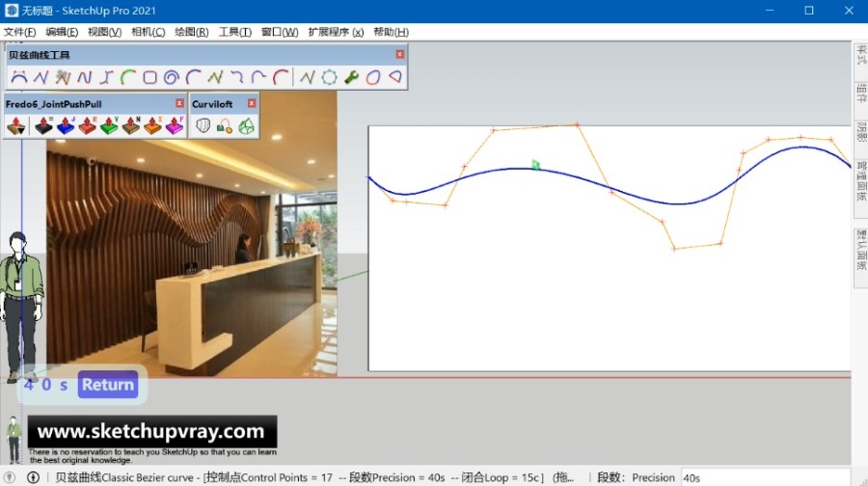Viewport: 868px width, 486px height.
Task: Choose the polyline icon with gray splatter
Action: click(63, 77)
